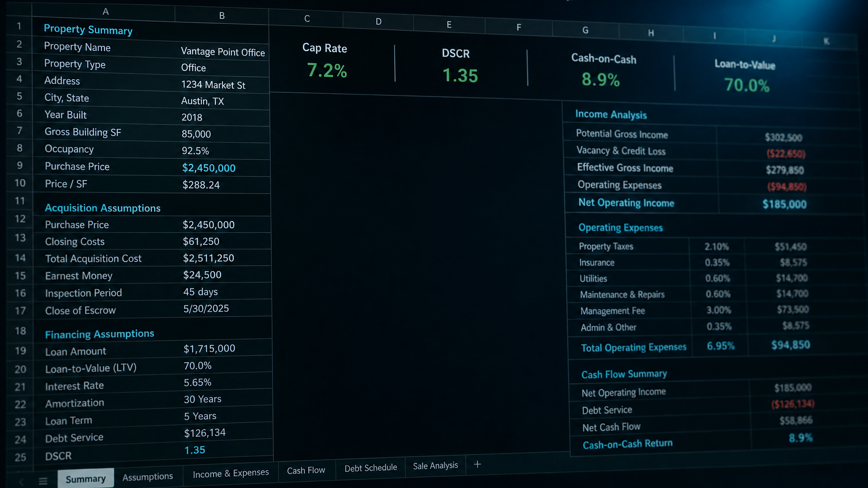The width and height of the screenshot is (868, 488).
Task: Add a new sheet with the plus icon
Action: pos(477,464)
